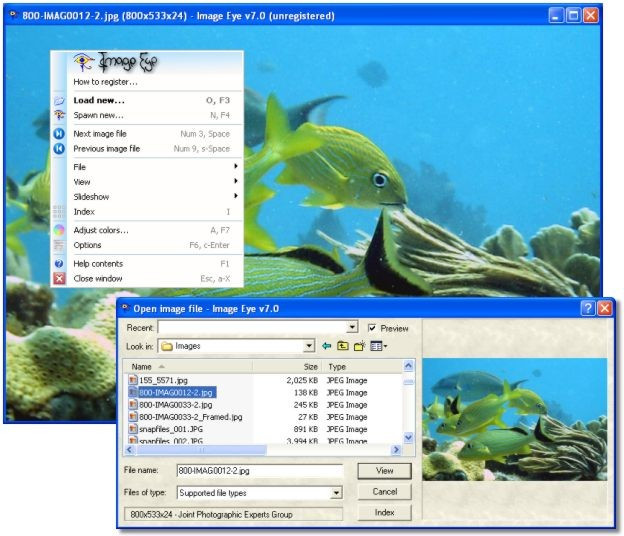Image resolution: width=624 pixels, height=536 pixels.
Task: Maximize the Image Eye main window
Action: 573,16
